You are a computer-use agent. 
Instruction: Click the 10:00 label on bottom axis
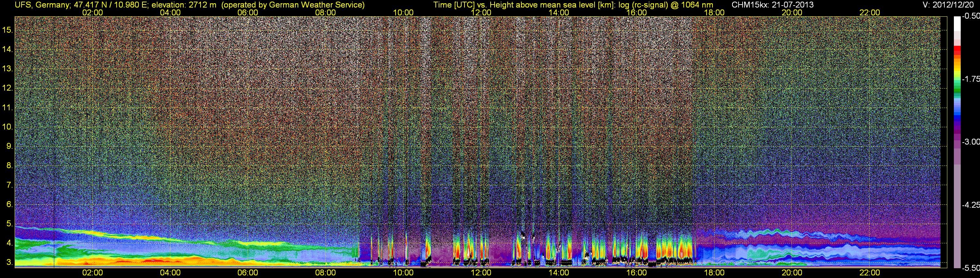tap(403, 273)
